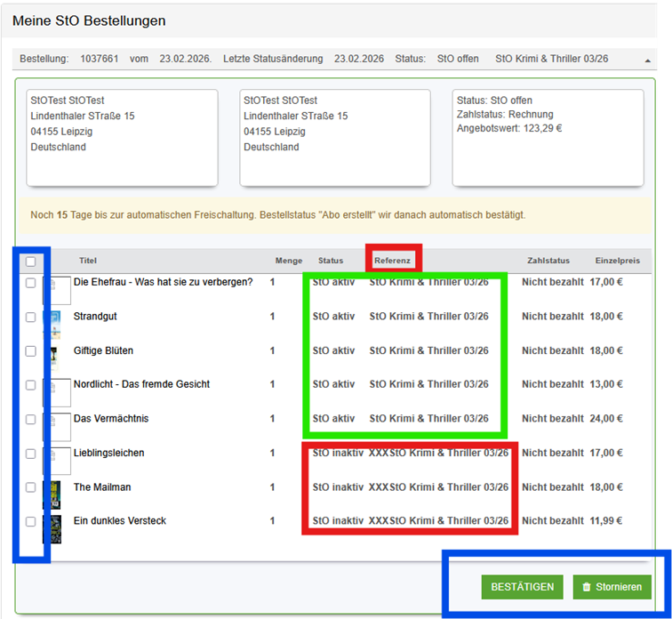Click the Einzelpreis column header
The image size is (672, 619).
pos(617,261)
